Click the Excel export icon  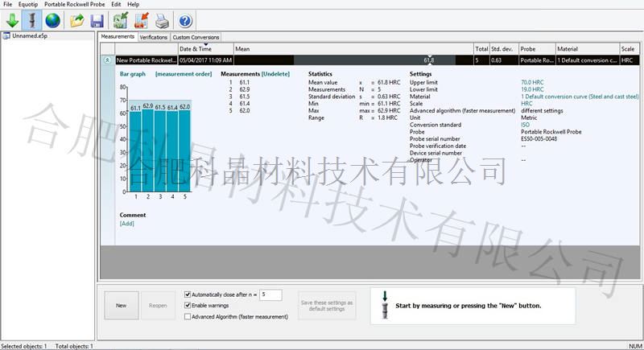point(121,20)
